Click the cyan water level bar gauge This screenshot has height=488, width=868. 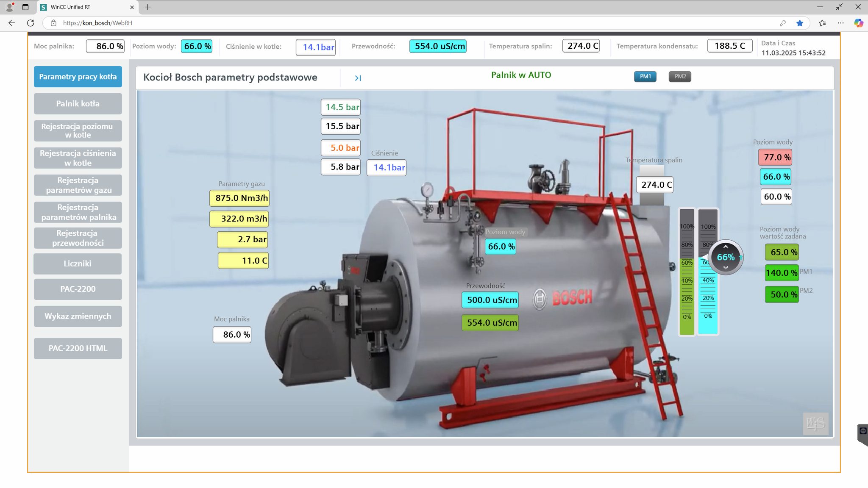708,272
